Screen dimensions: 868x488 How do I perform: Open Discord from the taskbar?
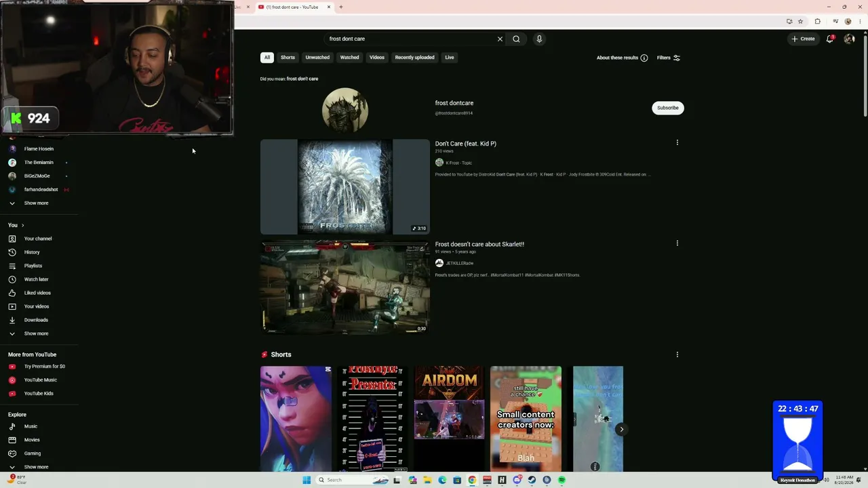pyautogui.click(x=517, y=480)
